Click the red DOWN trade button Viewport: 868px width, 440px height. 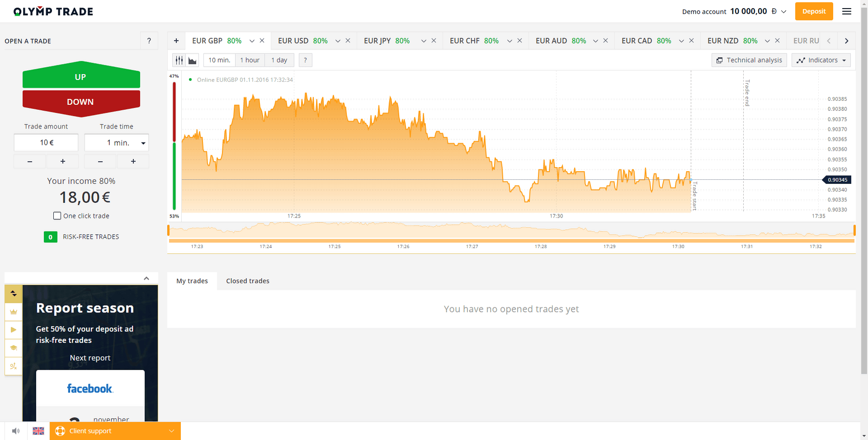tap(81, 103)
